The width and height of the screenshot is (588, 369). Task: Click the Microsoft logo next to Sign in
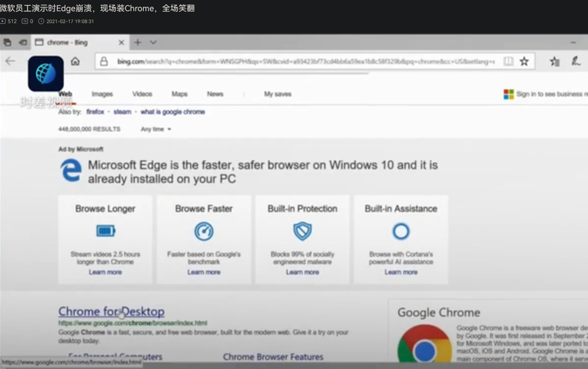509,94
